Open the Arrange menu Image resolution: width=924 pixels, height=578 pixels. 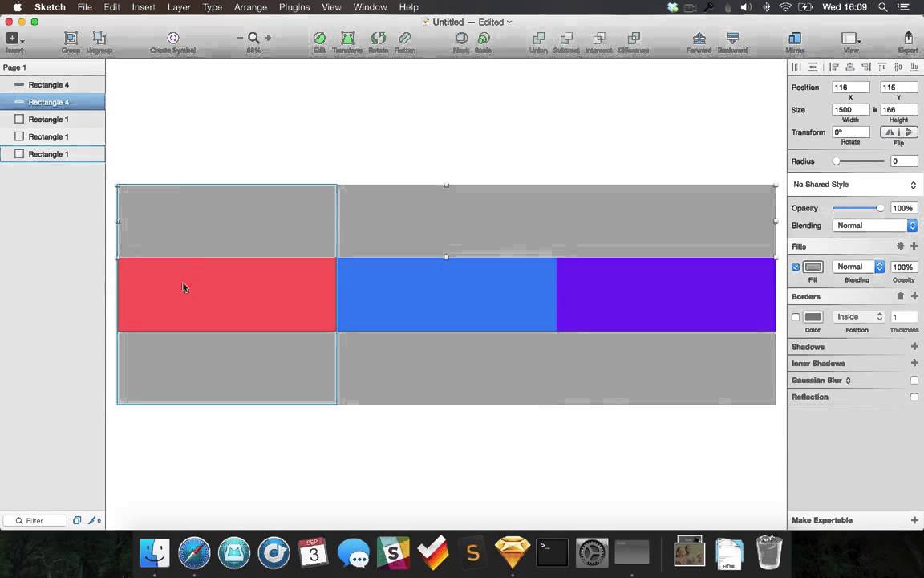[250, 6]
